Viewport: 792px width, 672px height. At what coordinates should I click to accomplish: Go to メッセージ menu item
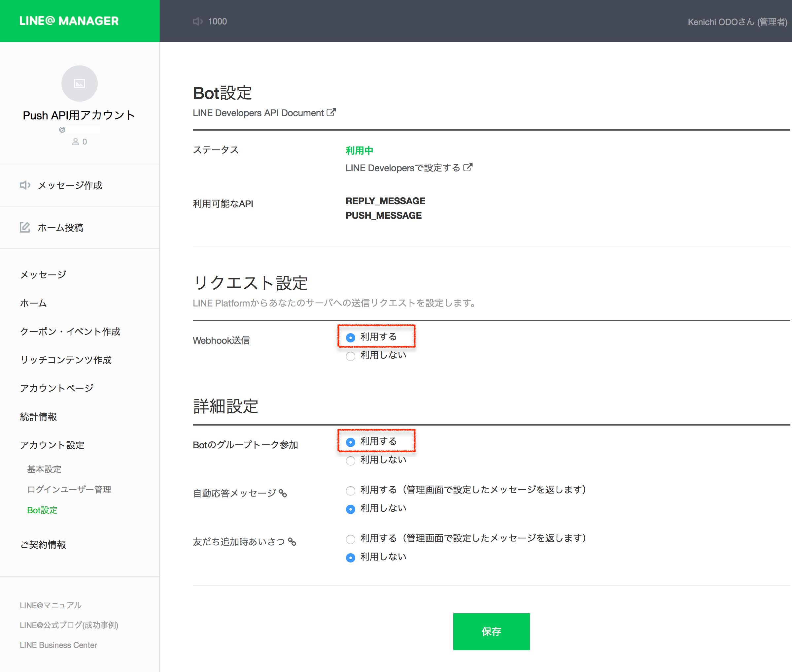43,275
